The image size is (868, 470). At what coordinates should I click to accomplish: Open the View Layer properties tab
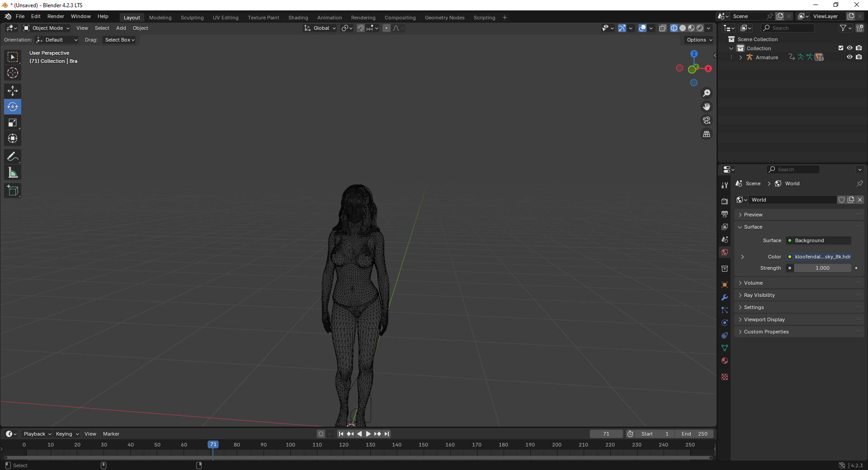click(x=725, y=226)
